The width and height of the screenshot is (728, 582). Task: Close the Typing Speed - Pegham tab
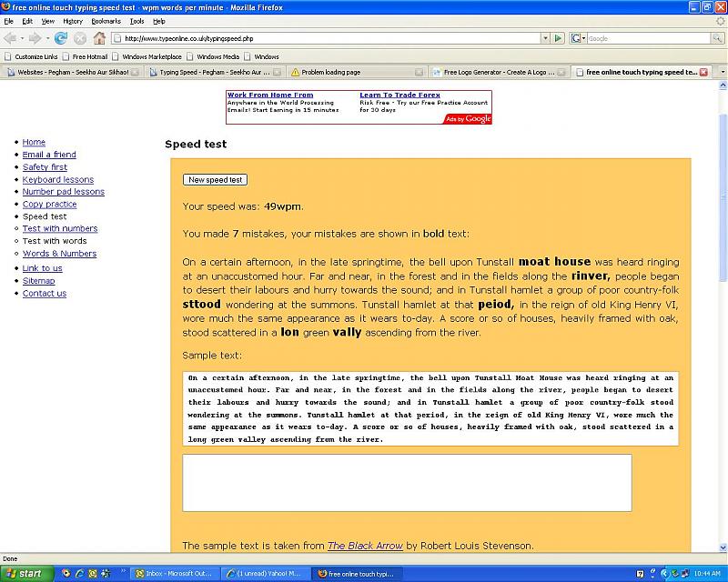(x=277, y=72)
